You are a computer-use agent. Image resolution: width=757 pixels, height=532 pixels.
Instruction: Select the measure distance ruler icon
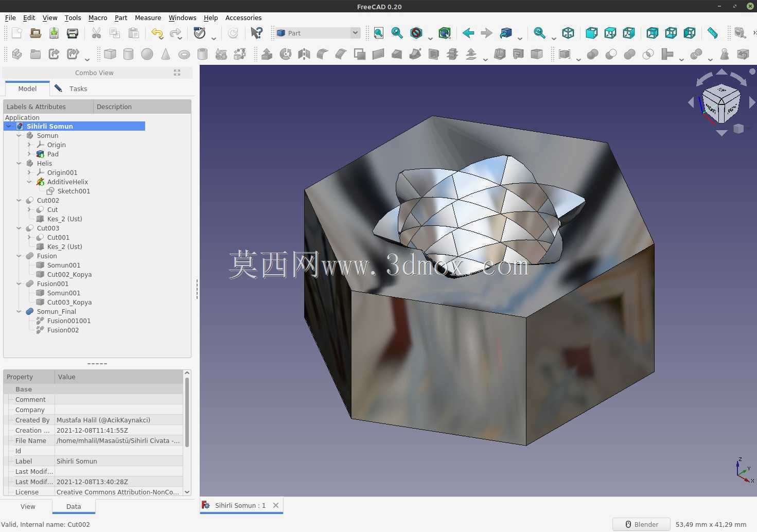coord(712,33)
